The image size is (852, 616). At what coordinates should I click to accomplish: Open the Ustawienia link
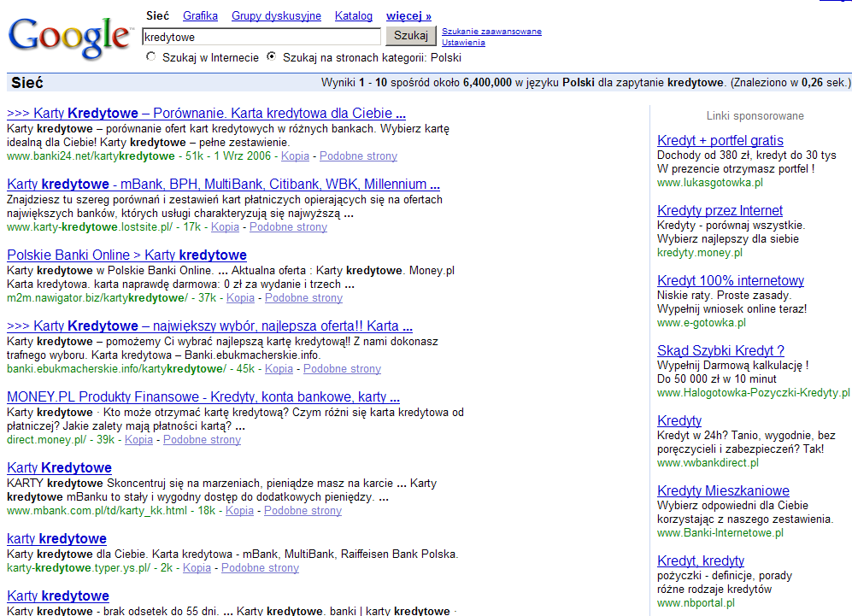(463, 43)
